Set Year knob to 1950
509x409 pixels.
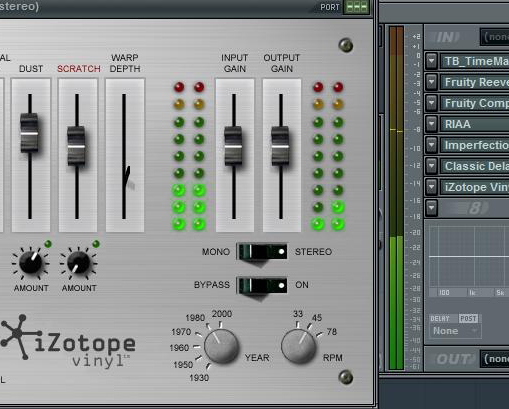(183, 364)
